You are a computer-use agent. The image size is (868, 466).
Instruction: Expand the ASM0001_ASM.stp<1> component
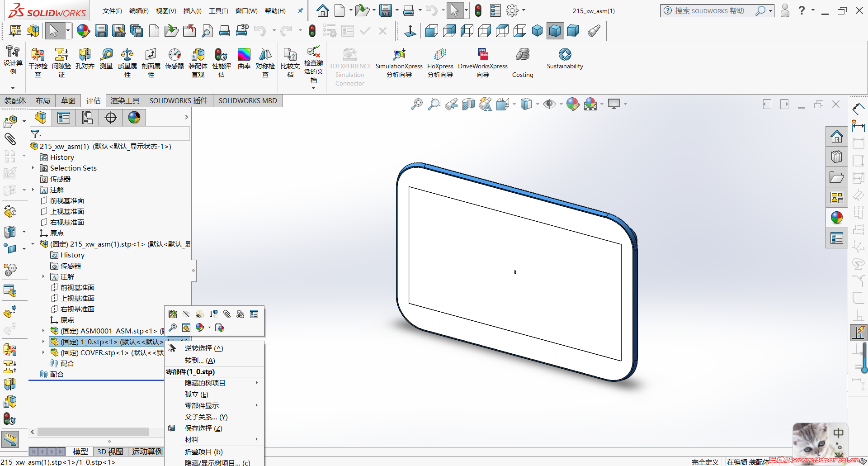43,331
